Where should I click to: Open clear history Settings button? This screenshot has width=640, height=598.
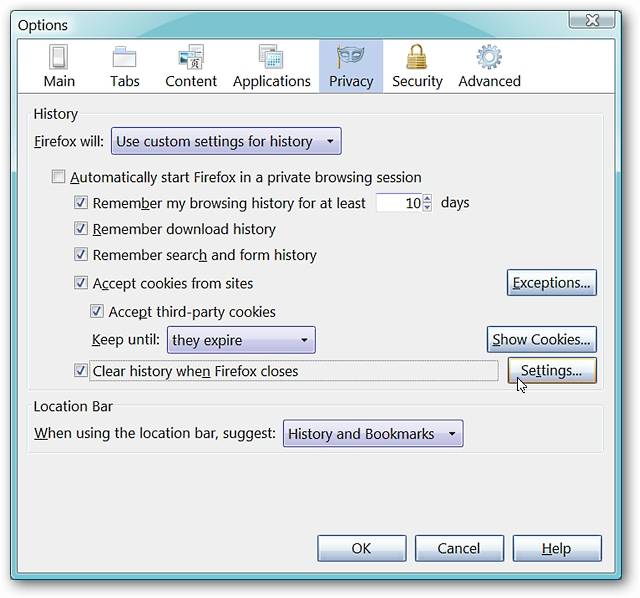552,371
